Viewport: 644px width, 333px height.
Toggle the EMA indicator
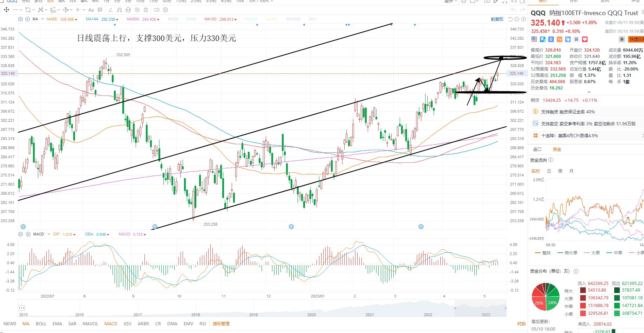(57, 324)
